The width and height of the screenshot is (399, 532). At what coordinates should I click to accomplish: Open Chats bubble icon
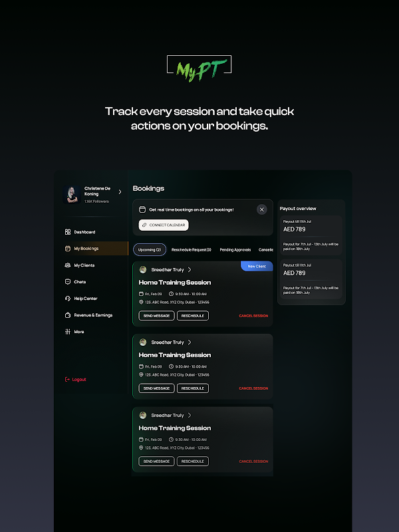pyautogui.click(x=68, y=281)
